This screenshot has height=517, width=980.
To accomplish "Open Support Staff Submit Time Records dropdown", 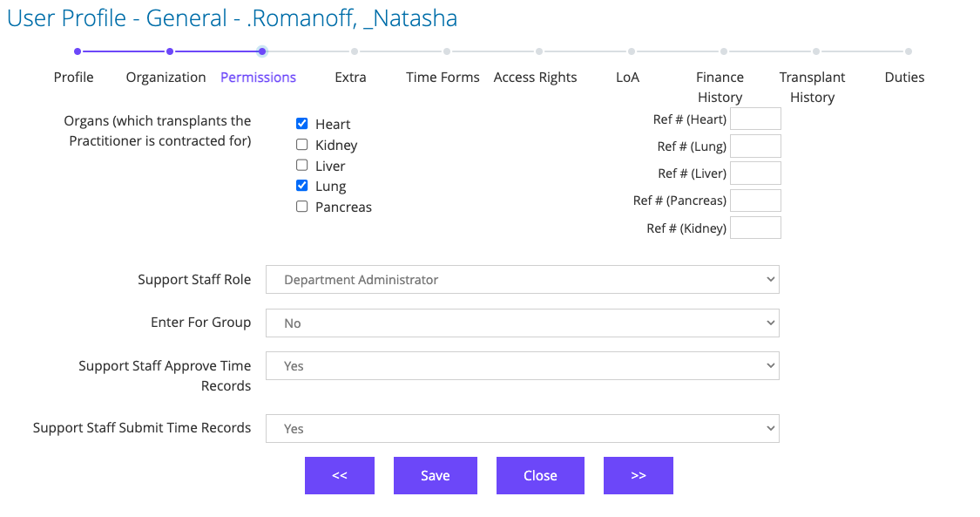I will tap(523, 428).
